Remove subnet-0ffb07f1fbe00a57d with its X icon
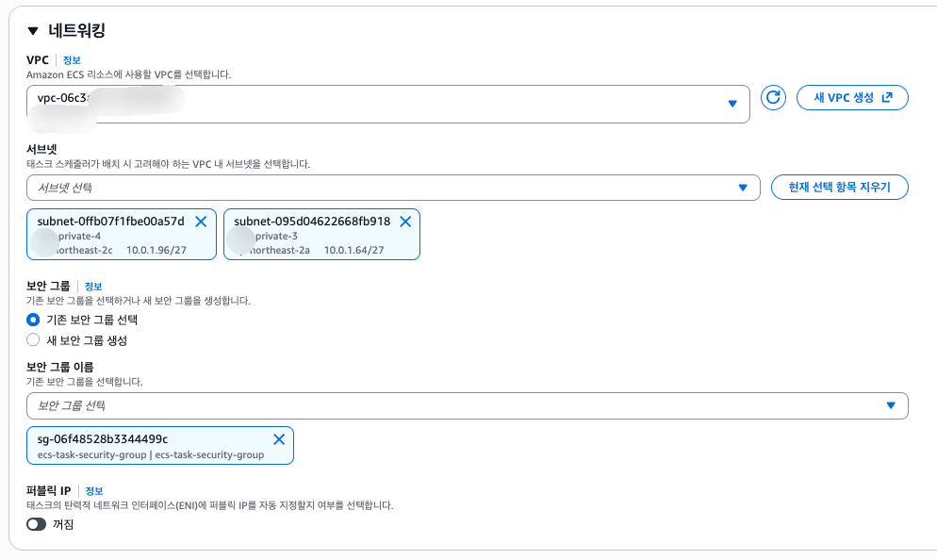The image size is (937, 560). click(x=201, y=222)
